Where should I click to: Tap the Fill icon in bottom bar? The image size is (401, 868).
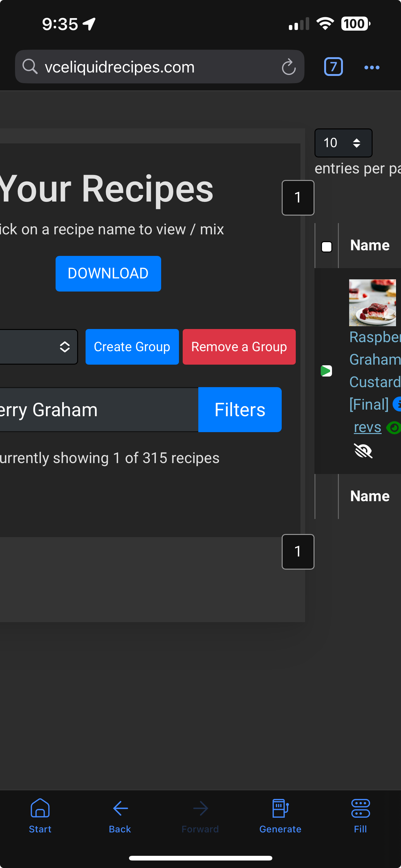coord(360,814)
